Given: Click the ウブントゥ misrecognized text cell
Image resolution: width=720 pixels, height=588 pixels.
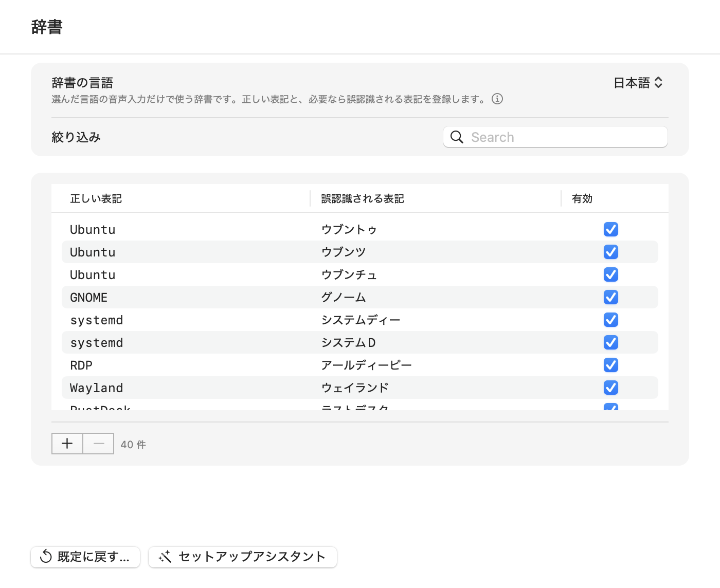Looking at the screenshot, I should coord(349,229).
